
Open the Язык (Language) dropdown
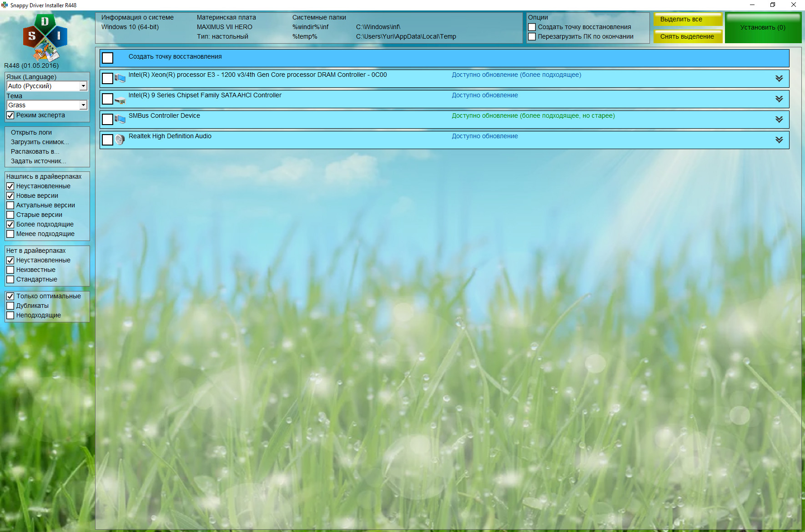(x=83, y=86)
